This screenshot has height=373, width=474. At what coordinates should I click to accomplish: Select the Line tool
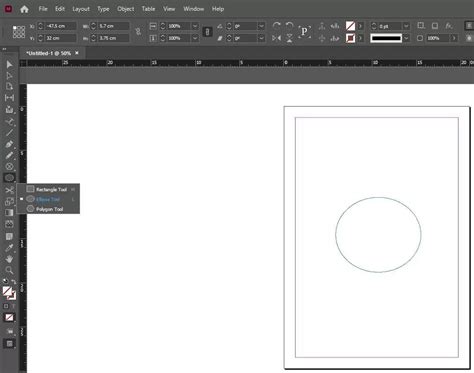pos(9,133)
